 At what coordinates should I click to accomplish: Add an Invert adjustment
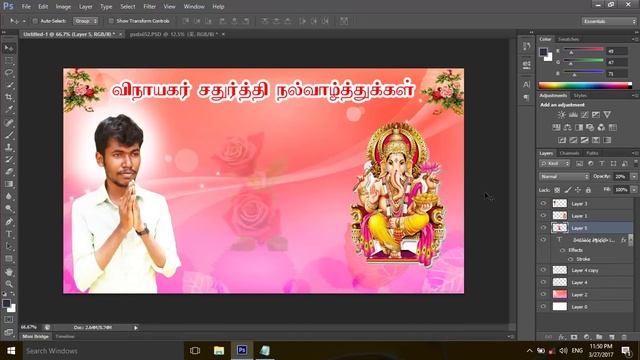click(562, 140)
